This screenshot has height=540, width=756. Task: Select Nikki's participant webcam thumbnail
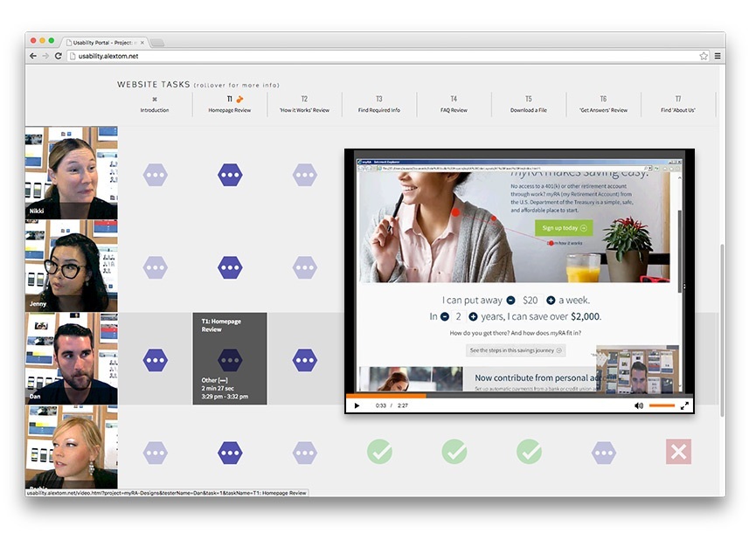72,173
